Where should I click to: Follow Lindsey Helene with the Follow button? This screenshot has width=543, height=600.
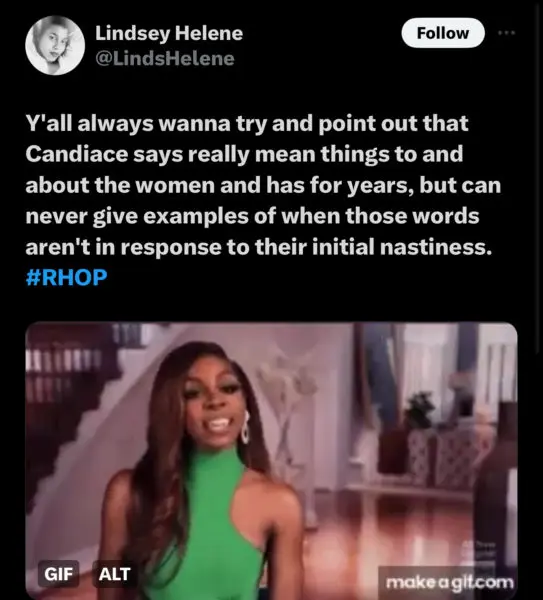pos(443,33)
